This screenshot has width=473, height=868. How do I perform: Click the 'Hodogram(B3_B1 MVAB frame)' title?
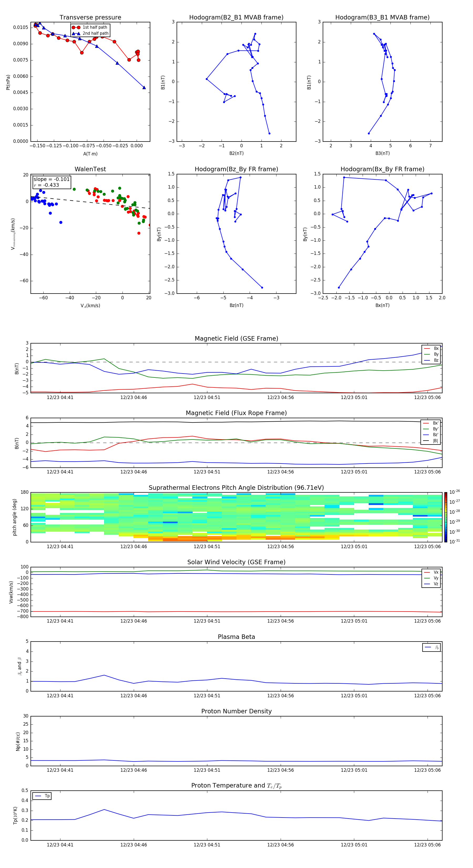(x=382, y=18)
